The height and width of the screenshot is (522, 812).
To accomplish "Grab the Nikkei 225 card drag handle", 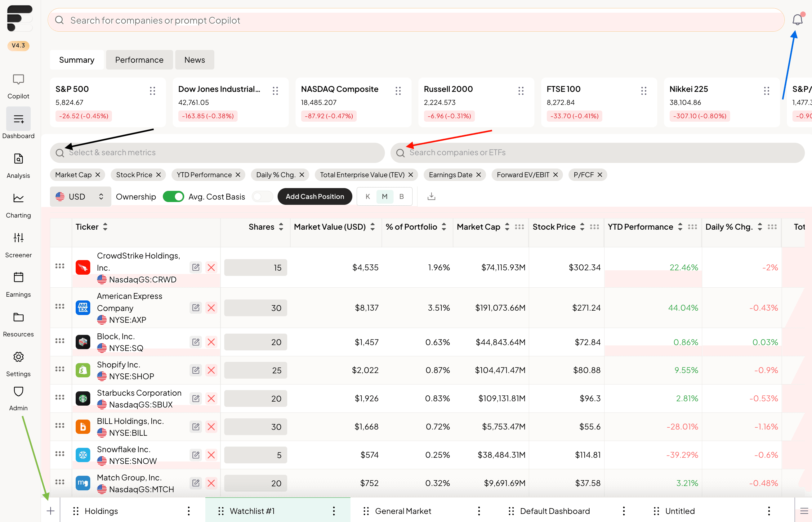I will click(x=766, y=91).
